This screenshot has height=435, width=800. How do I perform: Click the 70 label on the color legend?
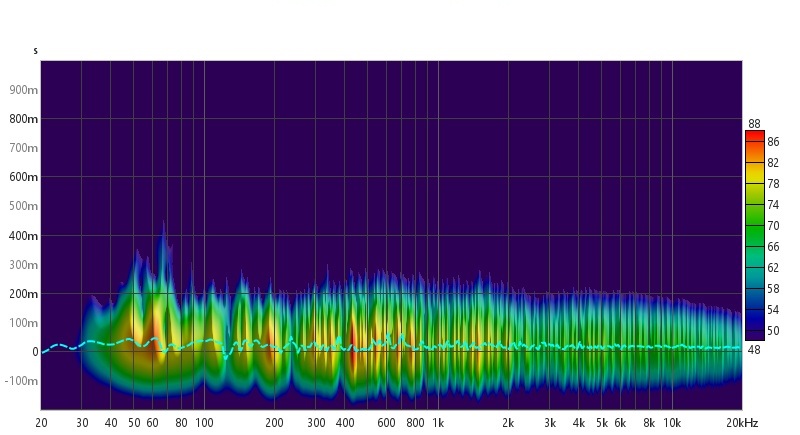tap(773, 226)
